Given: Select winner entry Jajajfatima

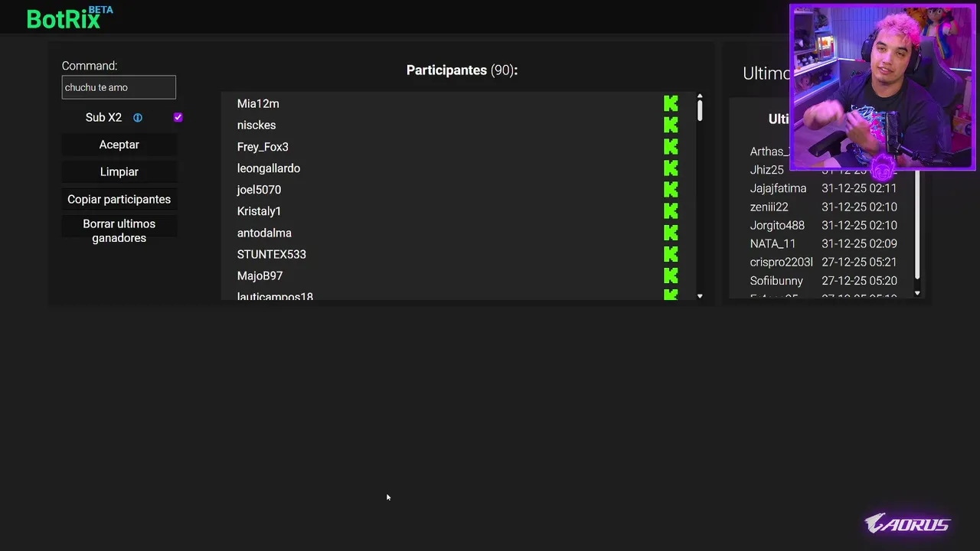Looking at the screenshot, I should [x=778, y=188].
